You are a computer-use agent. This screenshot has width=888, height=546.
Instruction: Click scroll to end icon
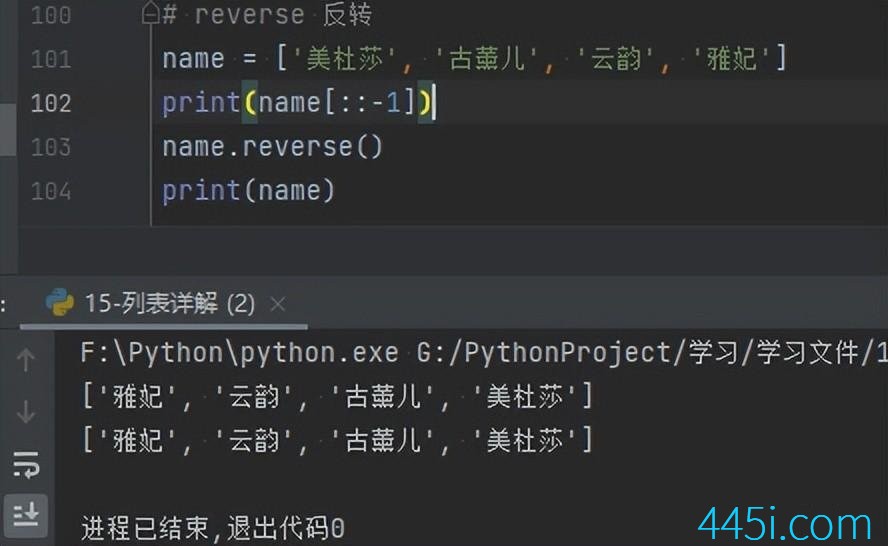click(25, 515)
